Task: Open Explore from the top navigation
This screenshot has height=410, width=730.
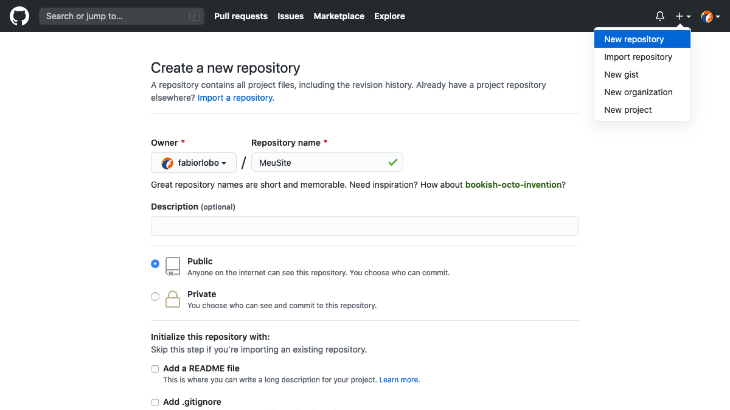Action: point(390,16)
